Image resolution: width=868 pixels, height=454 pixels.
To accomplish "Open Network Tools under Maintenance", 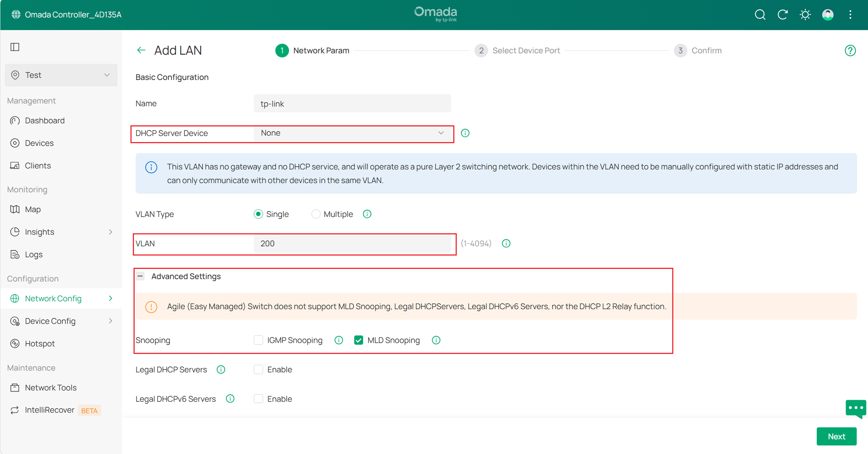I will click(x=50, y=388).
